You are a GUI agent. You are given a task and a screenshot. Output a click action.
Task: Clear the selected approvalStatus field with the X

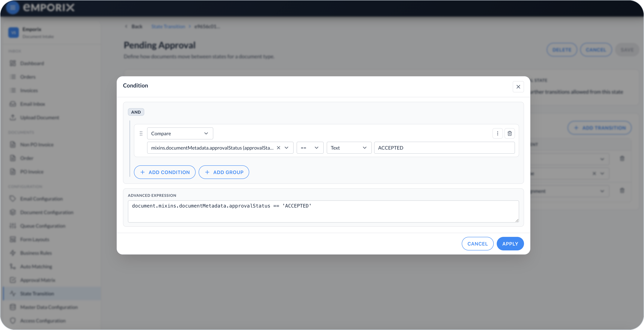[x=278, y=148]
